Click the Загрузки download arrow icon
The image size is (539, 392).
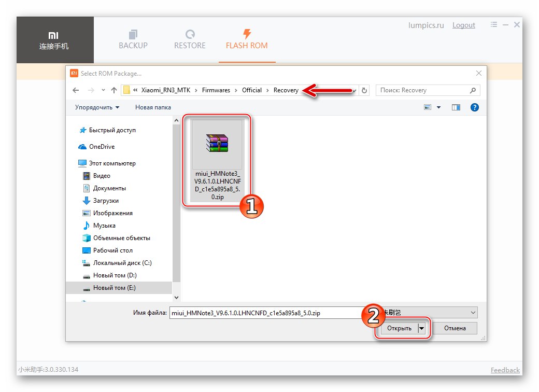click(x=87, y=201)
